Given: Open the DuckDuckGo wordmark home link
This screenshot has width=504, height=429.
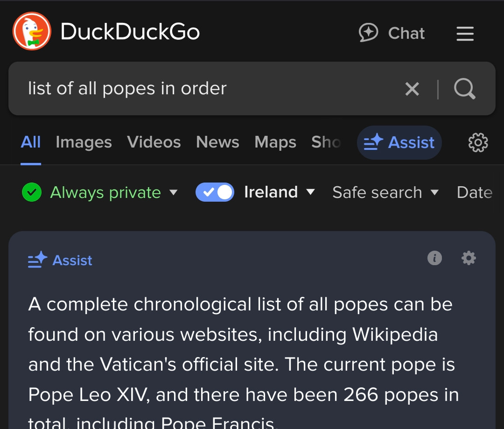Looking at the screenshot, I should click(x=130, y=32).
